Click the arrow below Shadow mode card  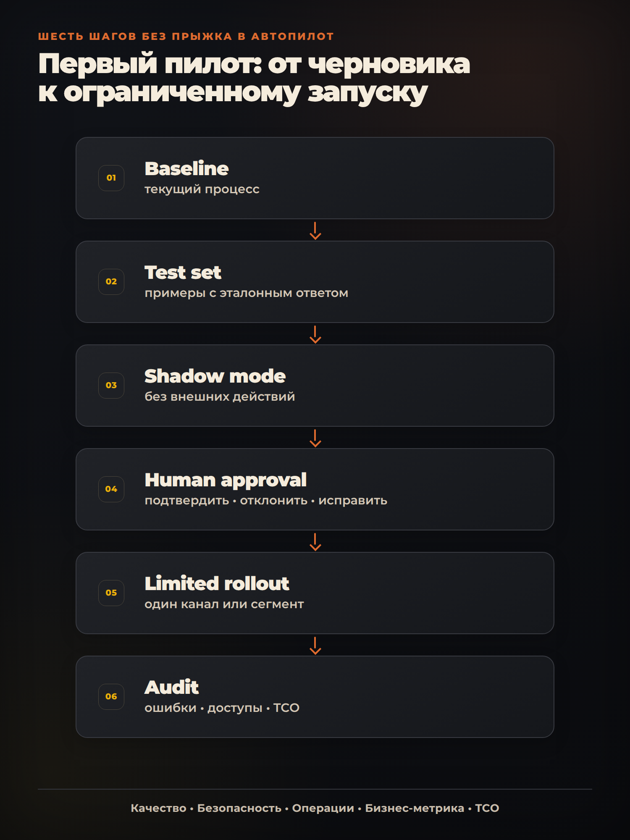[315, 438]
